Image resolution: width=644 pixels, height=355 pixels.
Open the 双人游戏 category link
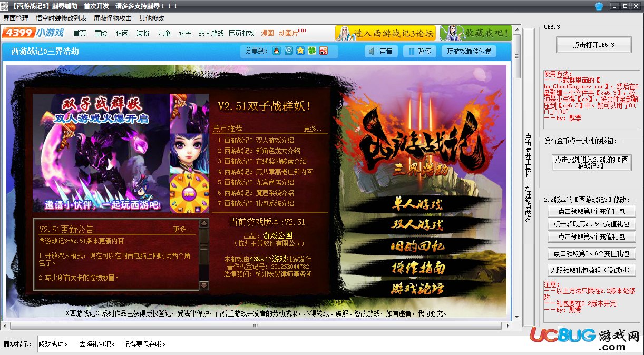click(x=211, y=33)
